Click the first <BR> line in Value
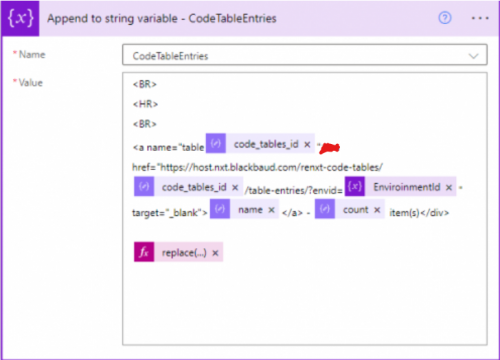Screen dimensions: 500x360 click(x=145, y=84)
